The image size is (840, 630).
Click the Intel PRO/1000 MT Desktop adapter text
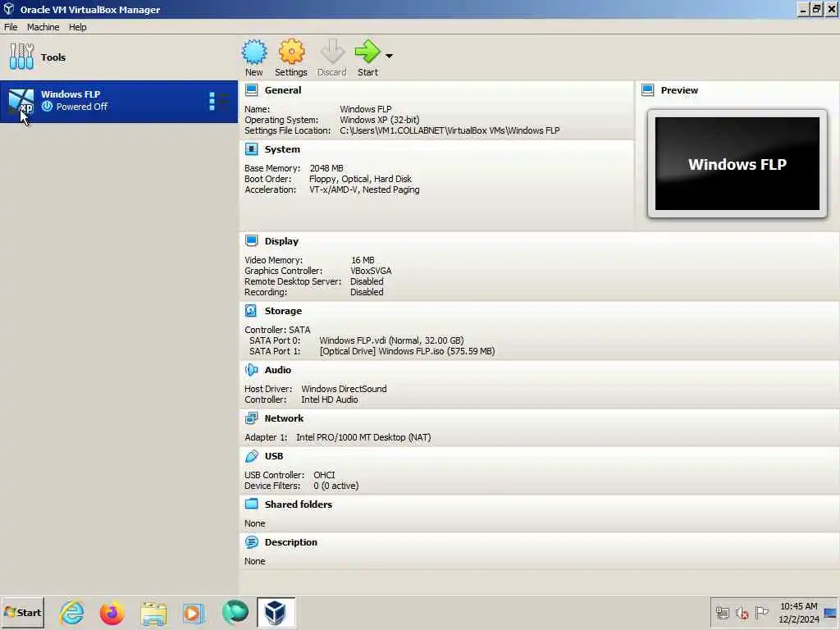(x=363, y=437)
